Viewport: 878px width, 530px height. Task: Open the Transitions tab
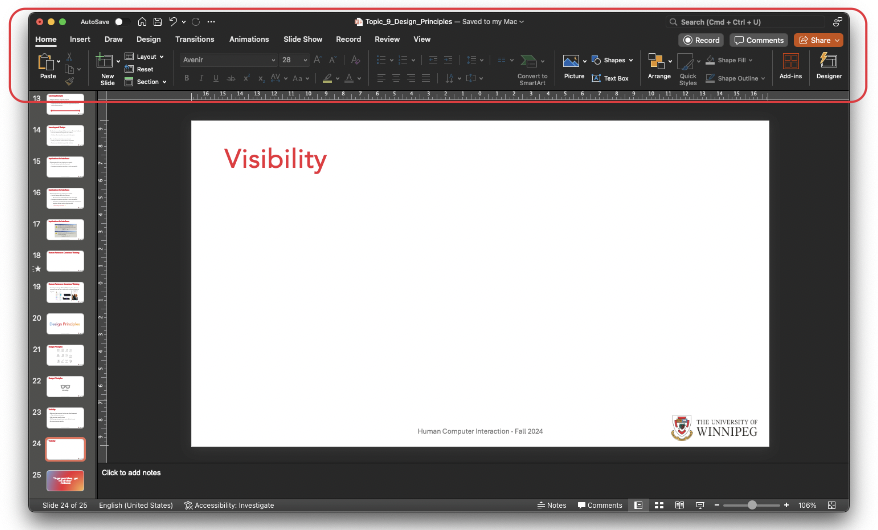tap(194, 39)
